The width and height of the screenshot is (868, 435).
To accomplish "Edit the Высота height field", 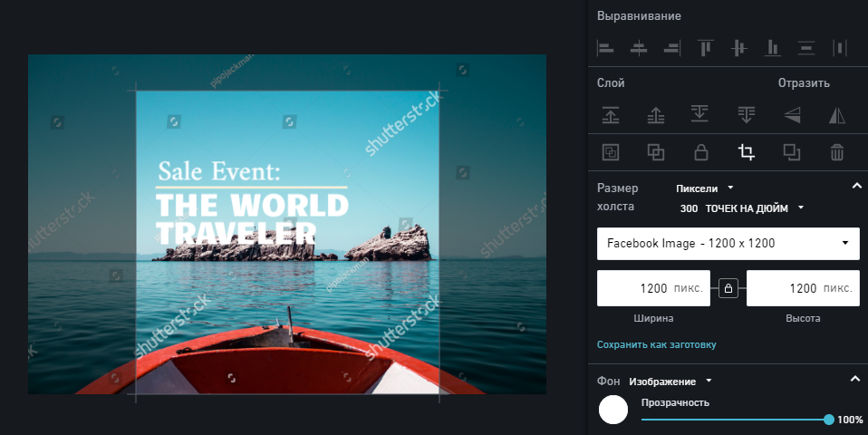I will [x=803, y=288].
